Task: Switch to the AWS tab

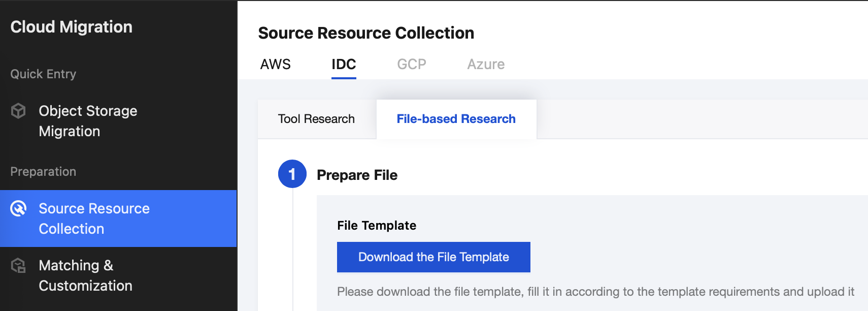Action: click(276, 65)
